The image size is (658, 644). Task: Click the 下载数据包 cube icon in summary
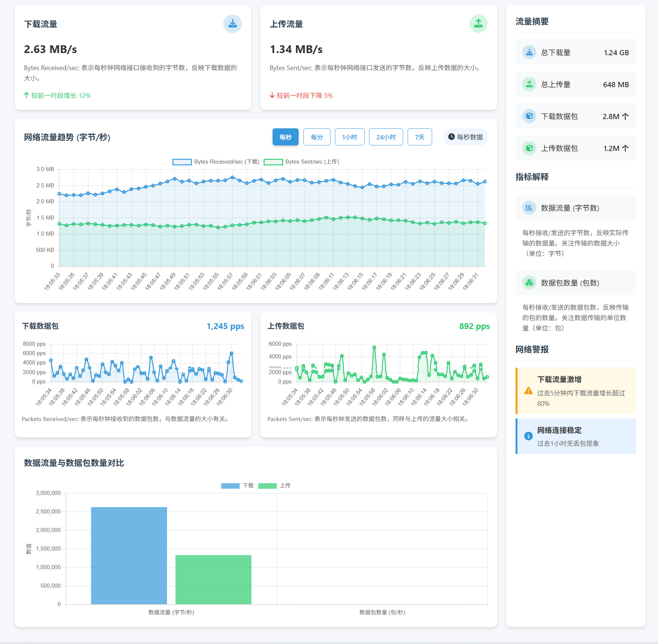pyautogui.click(x=529, y=116)
